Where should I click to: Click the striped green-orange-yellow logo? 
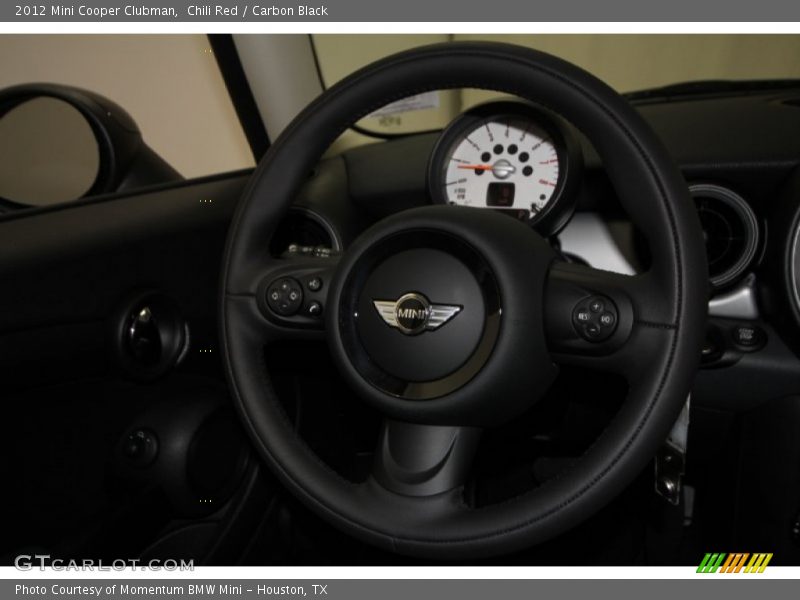click(x=735, y=563)
